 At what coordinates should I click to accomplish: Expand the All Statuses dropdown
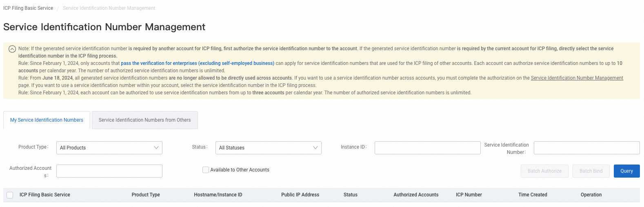pos(268,148)
